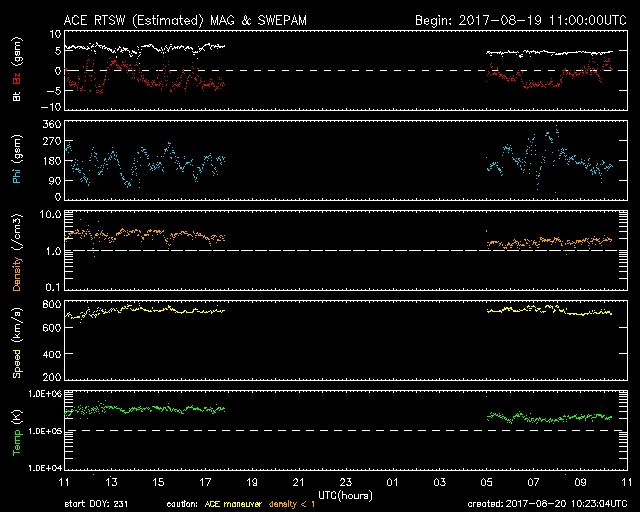Click the red Bz axis label
640x512 pixels.
(x=17, y=58)
